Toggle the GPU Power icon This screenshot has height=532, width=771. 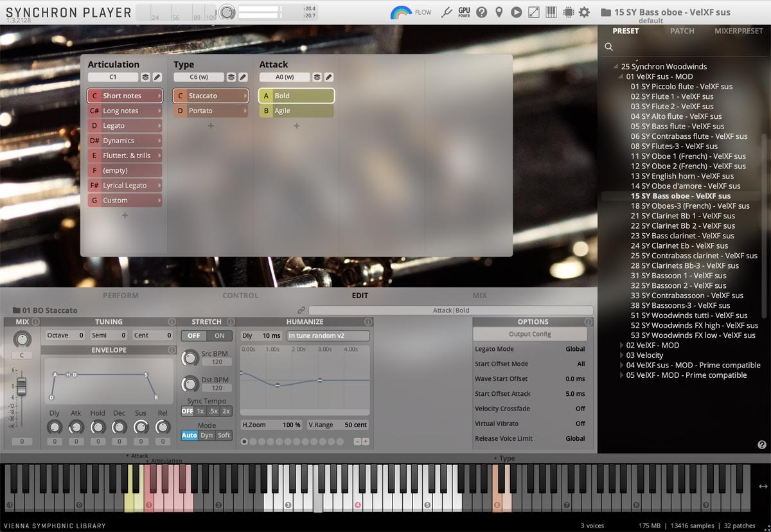point(464,12)
